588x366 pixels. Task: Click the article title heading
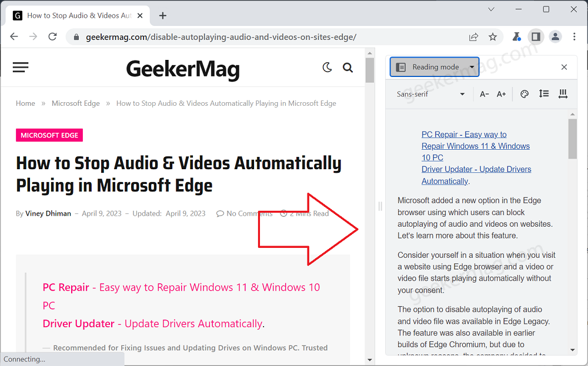tap(179, 174)
